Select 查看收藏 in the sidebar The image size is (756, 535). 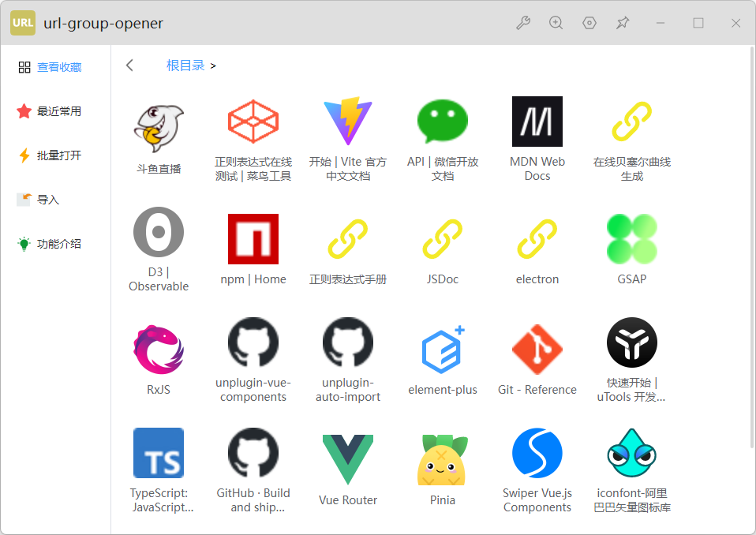click(50, 67)
